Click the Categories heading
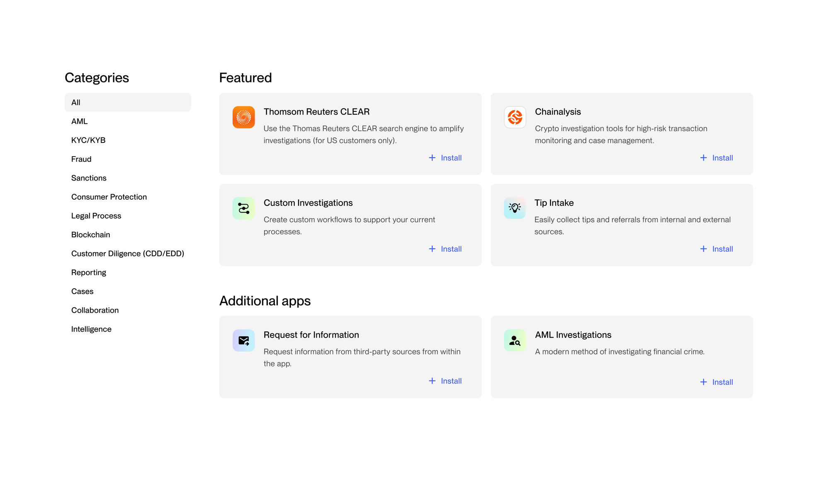This screenshot has width=829, height=504. click(97, 78)
